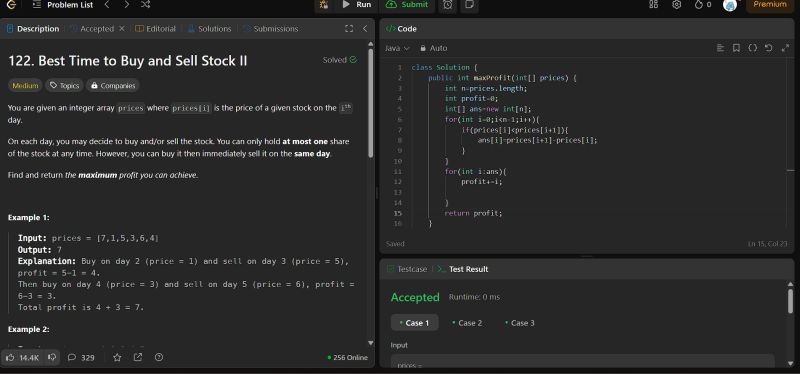Maximize the description panel

point(349,29)
